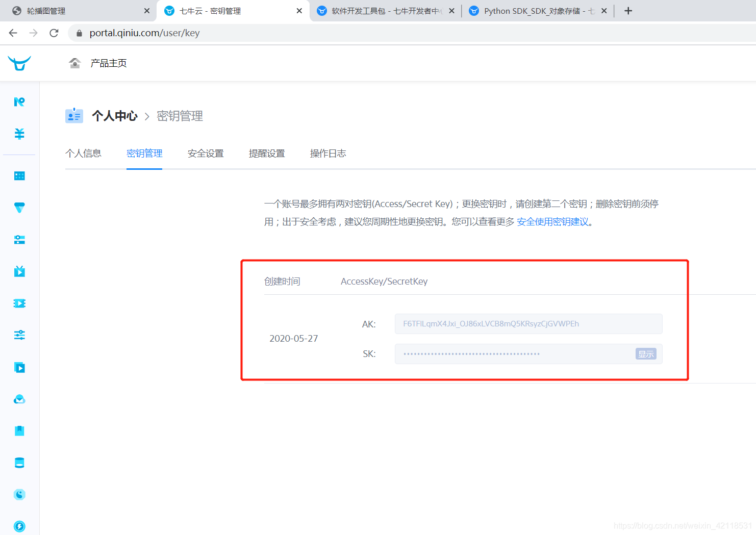Open the stacked play-square sidebar icon
The height and width of the screenshot is (535, 756).
point(19,367)
